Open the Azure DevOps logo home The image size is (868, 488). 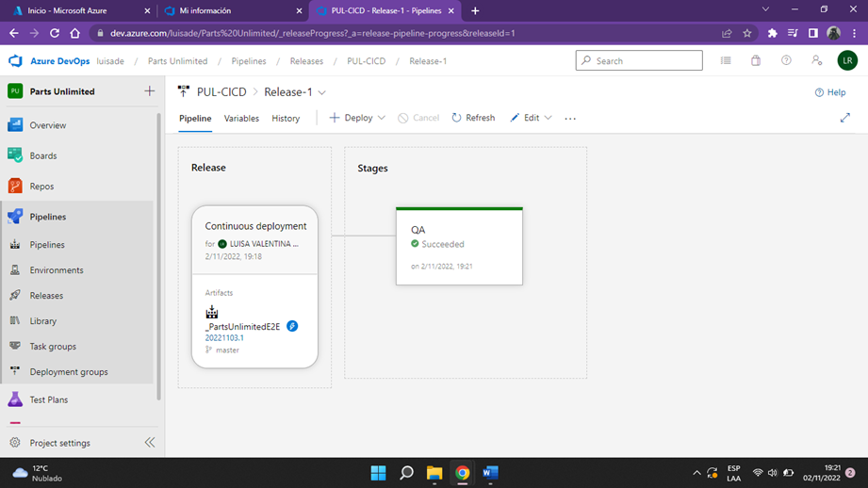pos(15,61)
